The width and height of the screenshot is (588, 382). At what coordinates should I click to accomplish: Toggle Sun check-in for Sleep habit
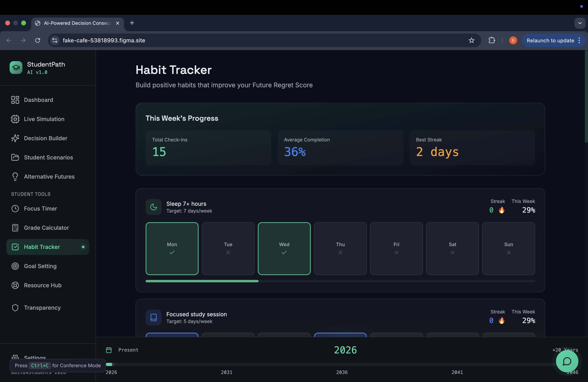[x=508, y=249]
